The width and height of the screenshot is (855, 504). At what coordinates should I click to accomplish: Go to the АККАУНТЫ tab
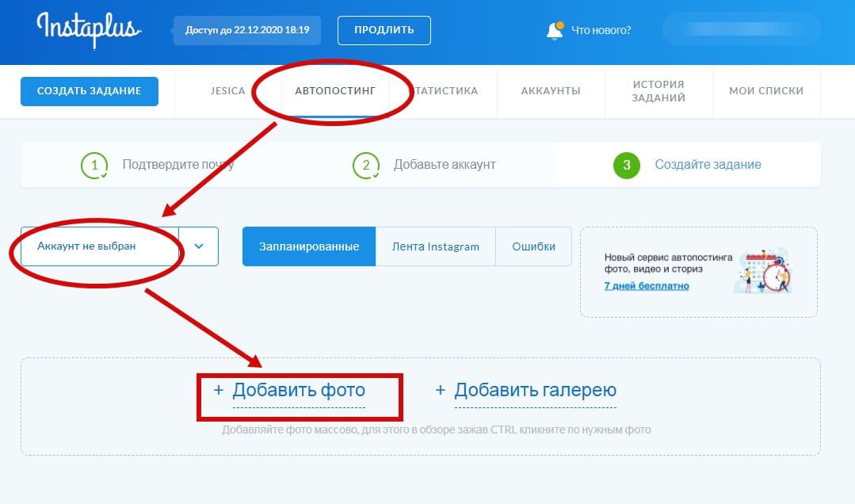[551, 91]
